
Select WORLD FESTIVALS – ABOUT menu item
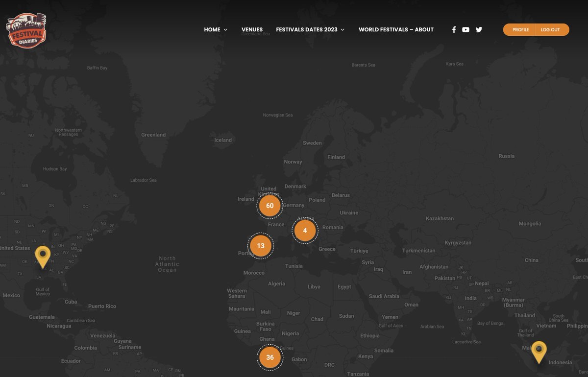tap(396, 29)
